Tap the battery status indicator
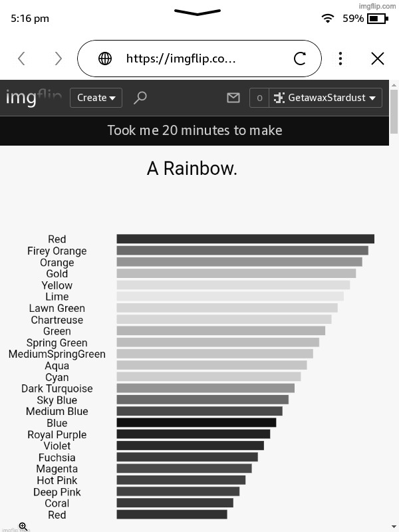 [377, 19]
